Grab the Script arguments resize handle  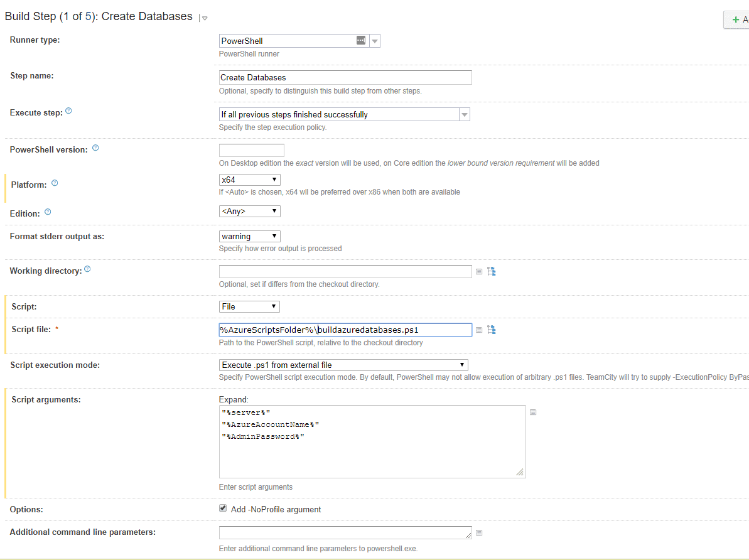click(x=520, y=472)
